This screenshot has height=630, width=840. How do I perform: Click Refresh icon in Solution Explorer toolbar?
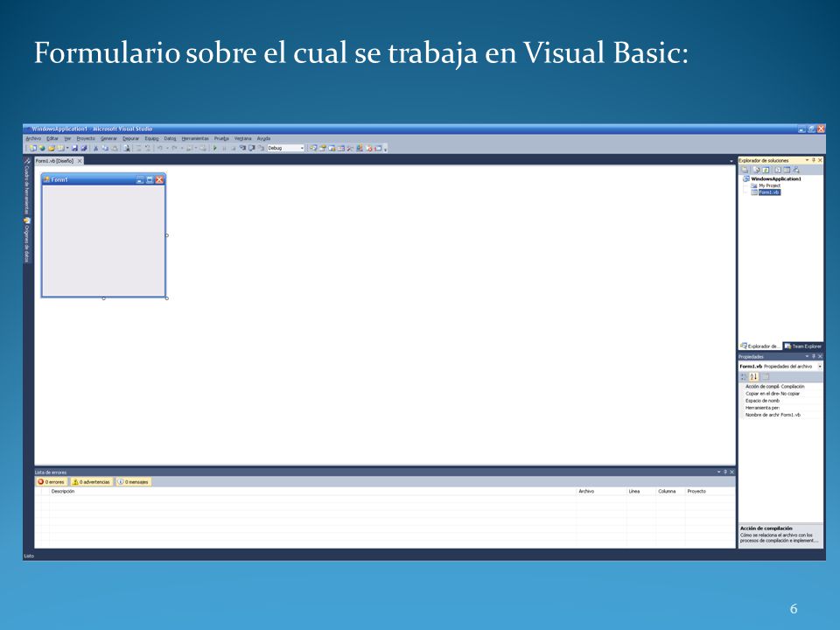(x=766, y=170)
